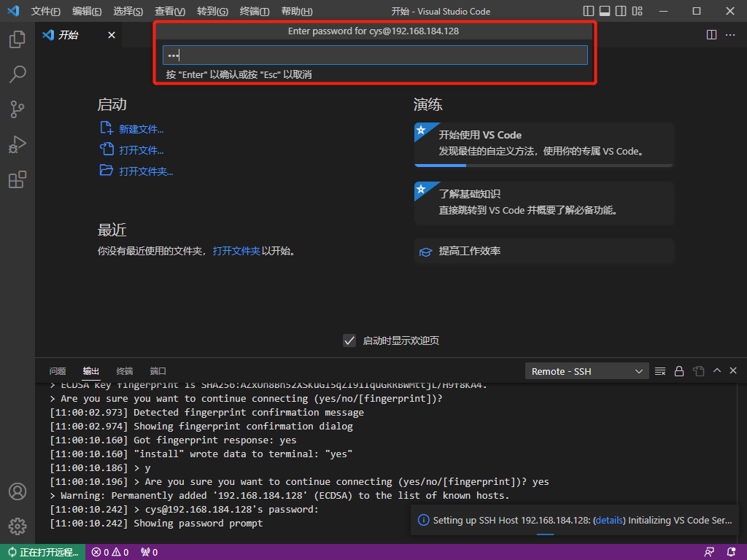Open the Source Control view
This screenshot has width=747, height=560.
pos(17,109)
